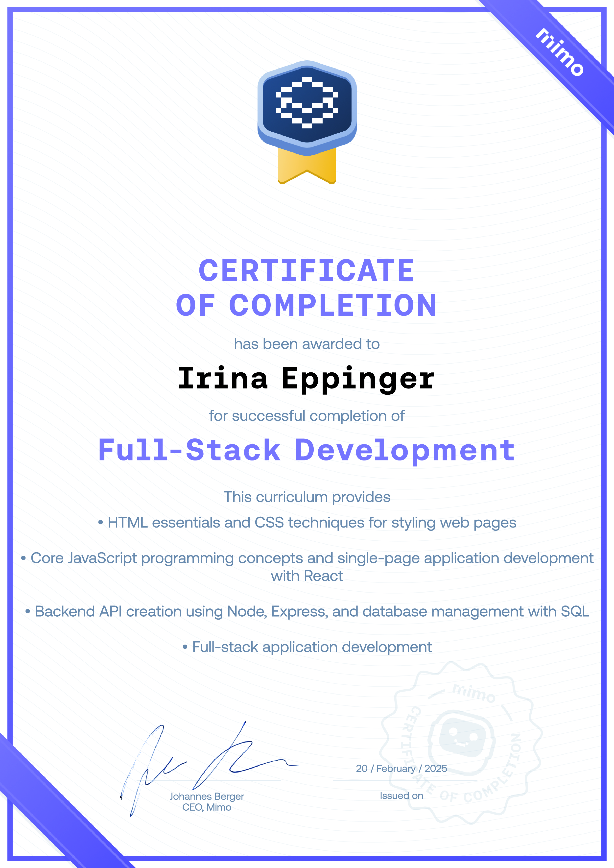Click the 'This curriculum provides' line
The height and width of the screenshot is (868, 614).
tap(307, 497)
